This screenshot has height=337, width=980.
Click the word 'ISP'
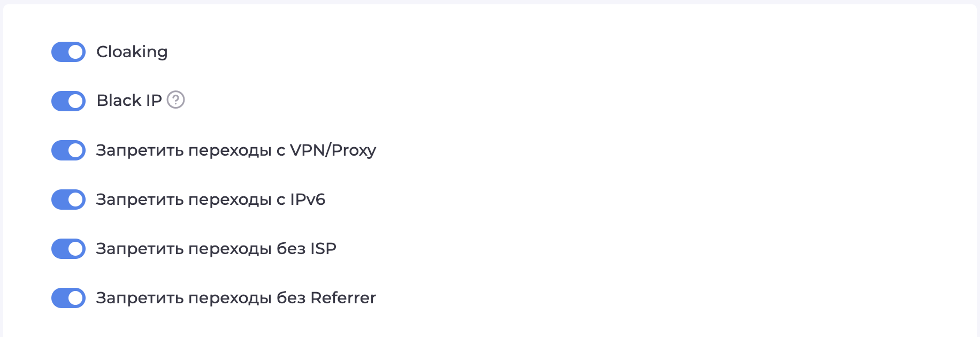coord(323,249)
